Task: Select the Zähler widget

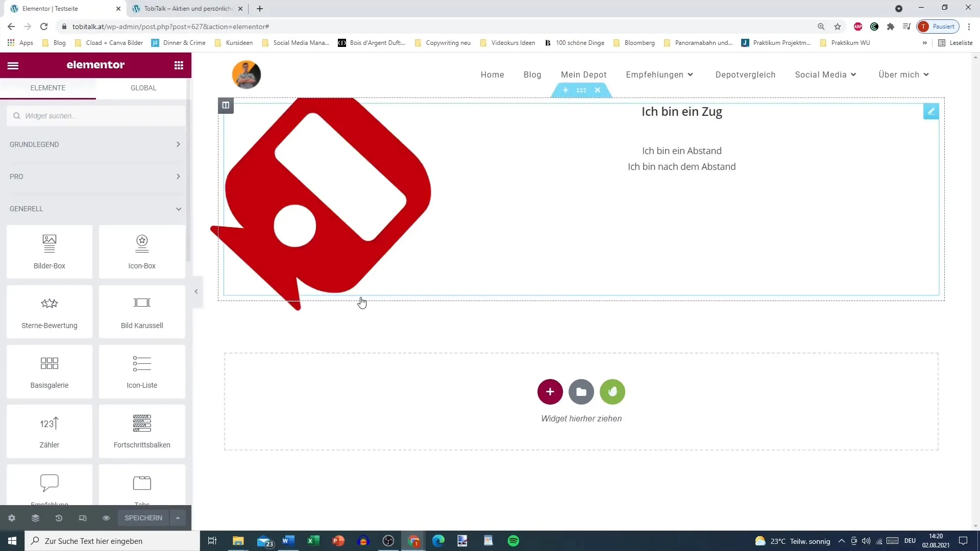Action: click(x=50, y=431)
